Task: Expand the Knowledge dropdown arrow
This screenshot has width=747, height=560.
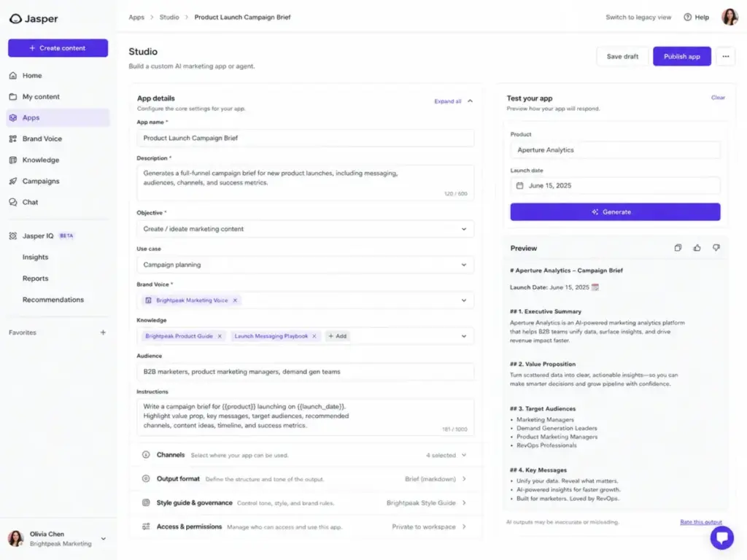Action: 463,336
